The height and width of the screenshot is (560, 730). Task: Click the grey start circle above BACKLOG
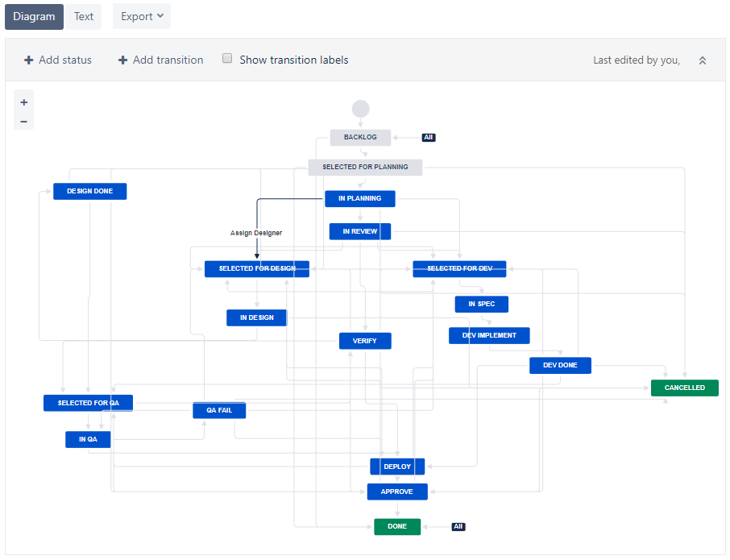point(360,109)
